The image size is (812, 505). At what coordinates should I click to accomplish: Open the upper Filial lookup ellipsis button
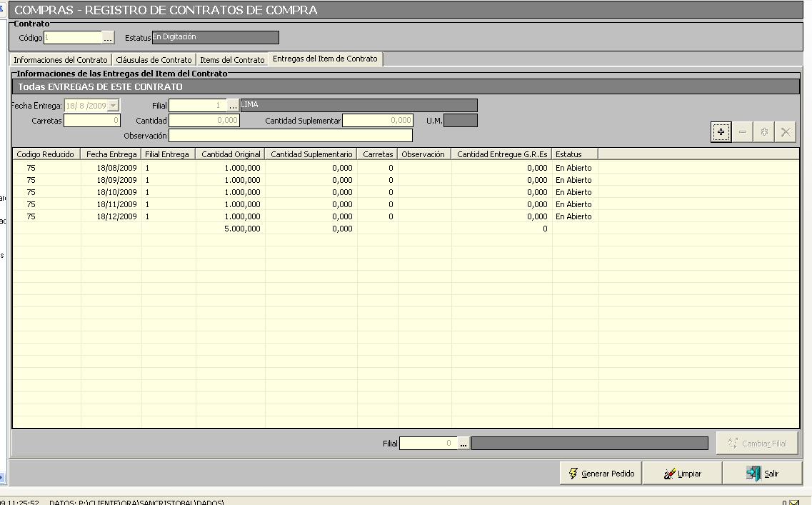pos(233,106)
